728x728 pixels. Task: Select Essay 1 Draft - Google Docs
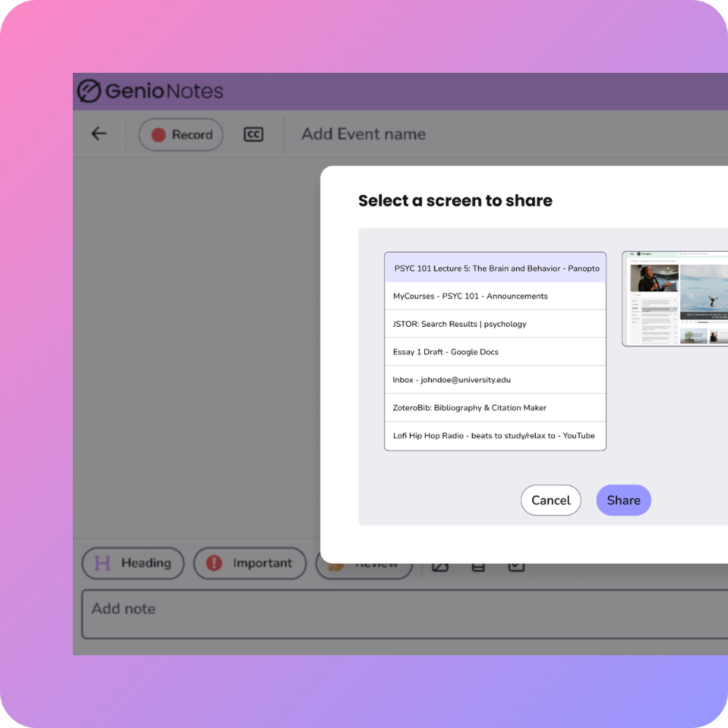pos(495,352)
